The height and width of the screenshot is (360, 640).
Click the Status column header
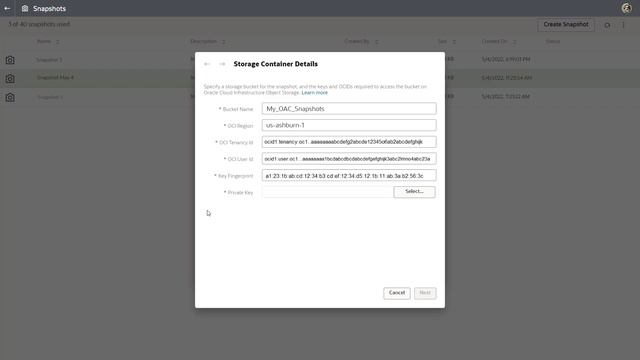coord(553,41)
